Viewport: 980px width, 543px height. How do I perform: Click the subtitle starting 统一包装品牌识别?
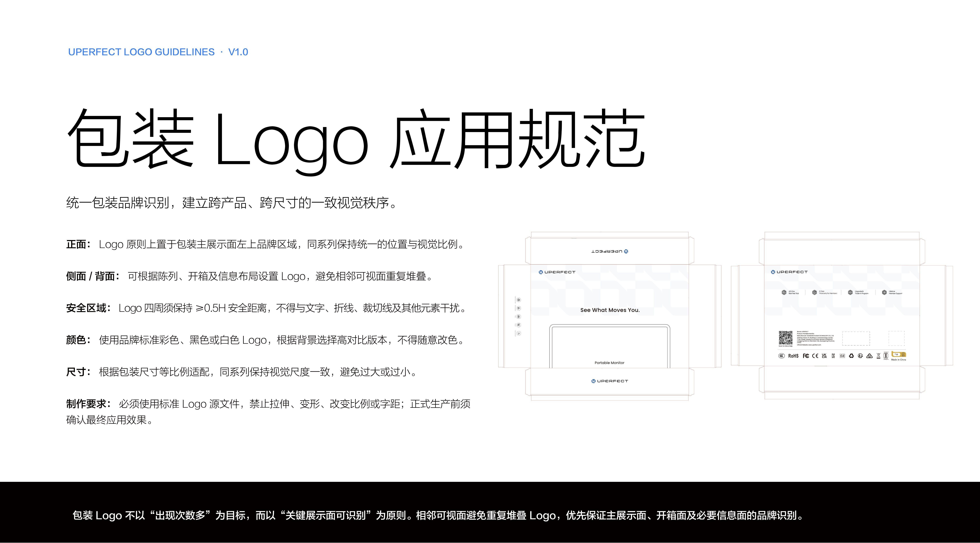click(232, 203)
